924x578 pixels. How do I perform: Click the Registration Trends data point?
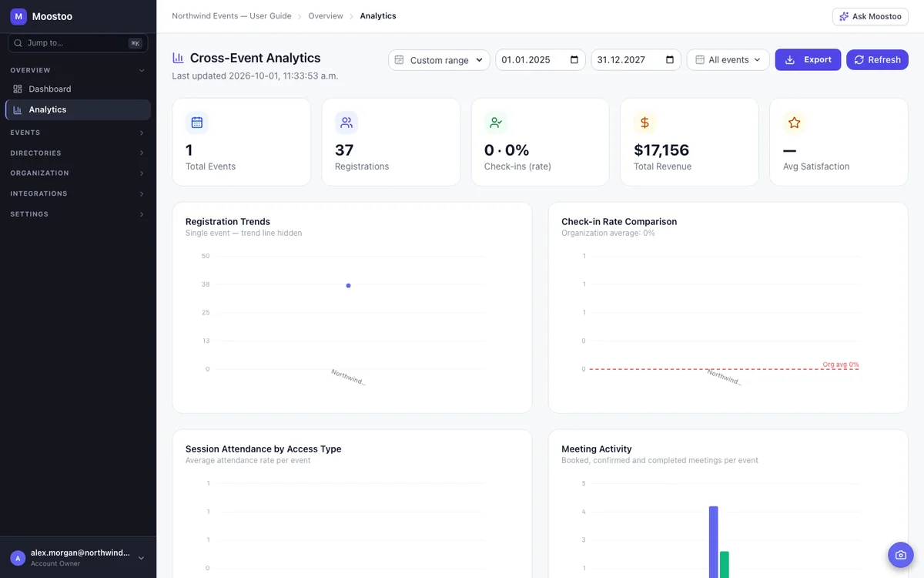pyautogui.click(x=348, y=286)
